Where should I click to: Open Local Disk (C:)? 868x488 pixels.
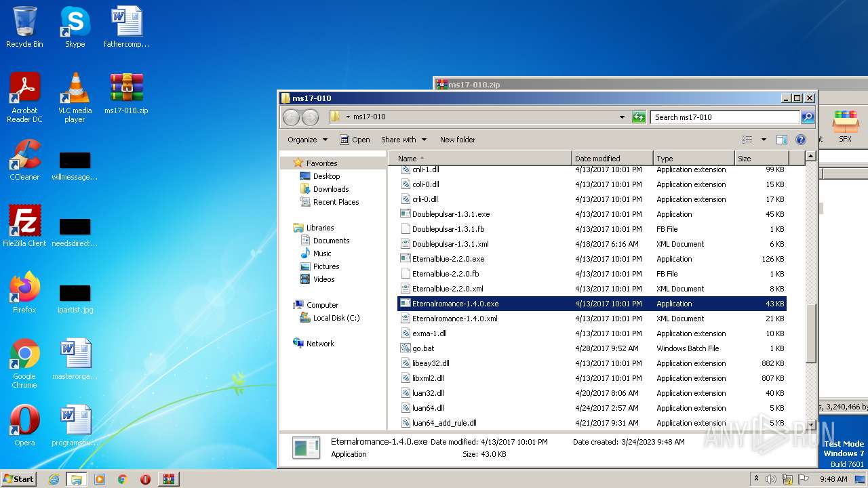pos(336,318)
